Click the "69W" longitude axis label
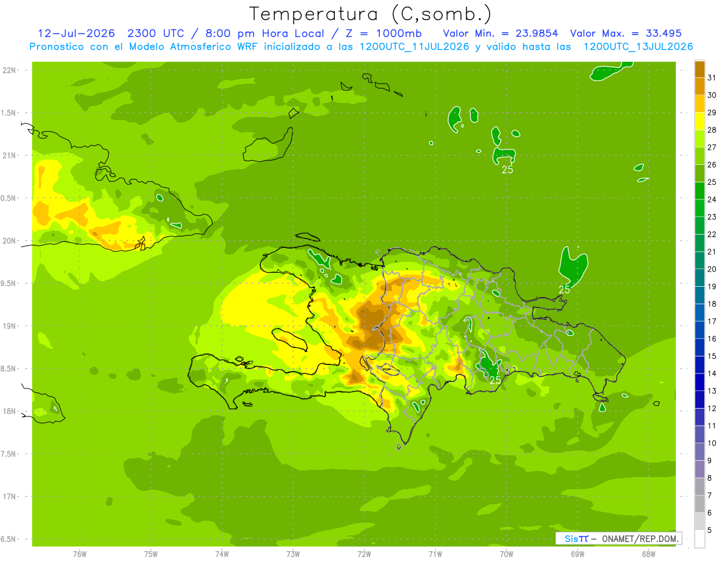This screenshot has height=562, width=728. pos(578,554)
